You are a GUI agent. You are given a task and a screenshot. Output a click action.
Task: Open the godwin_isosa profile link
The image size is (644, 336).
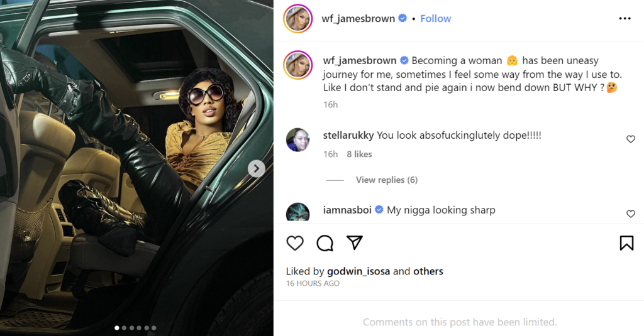coord(358,271)
